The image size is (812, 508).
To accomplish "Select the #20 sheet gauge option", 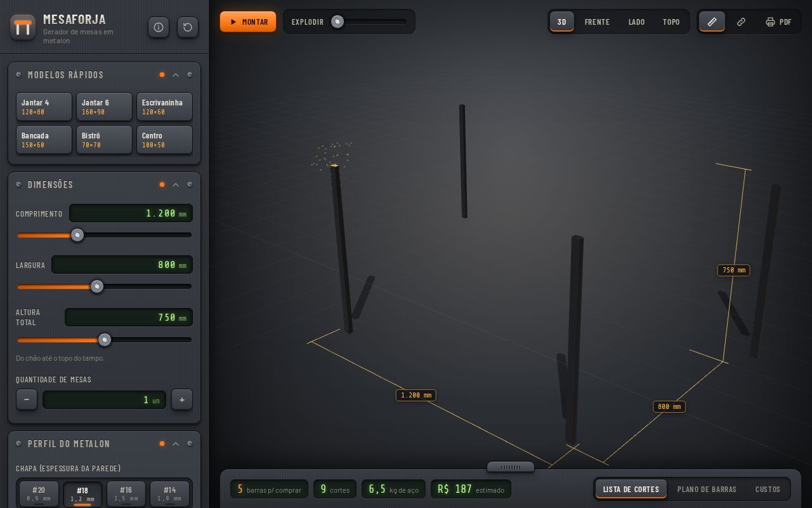I will point(39,494).
